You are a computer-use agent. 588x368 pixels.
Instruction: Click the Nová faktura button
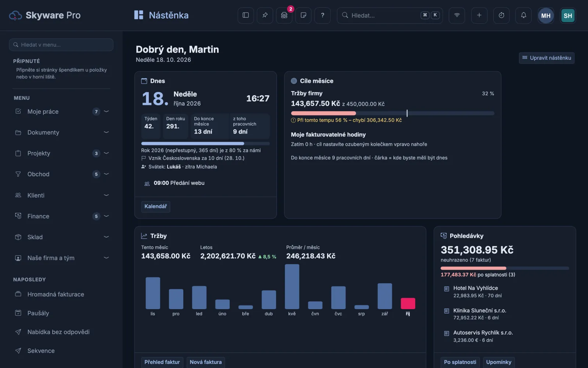click(x=206, y=362)
